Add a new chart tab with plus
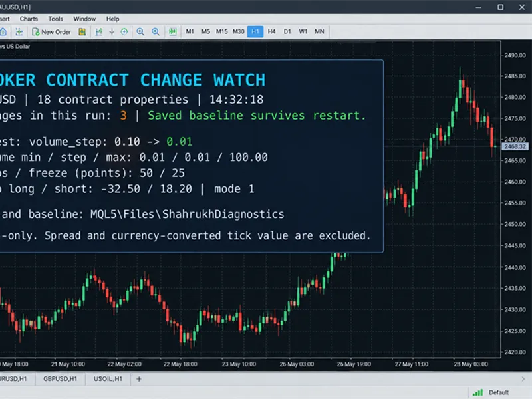532x399 pixels. 139,379
